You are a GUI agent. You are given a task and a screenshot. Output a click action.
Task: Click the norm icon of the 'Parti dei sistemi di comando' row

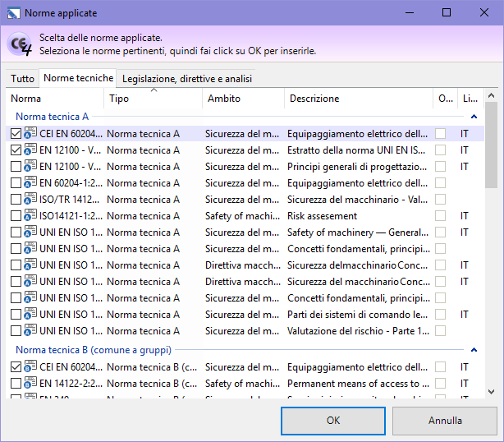(x=30, y=313)
